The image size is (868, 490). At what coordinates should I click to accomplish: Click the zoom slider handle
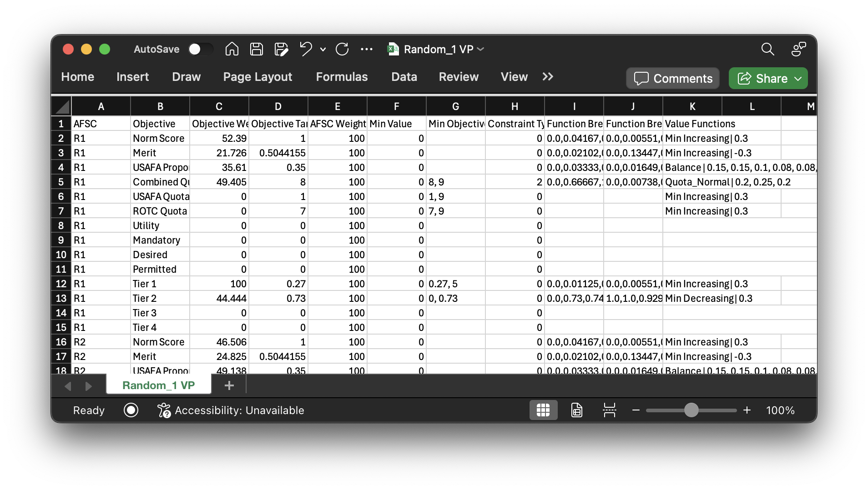[x=691, y=410]
